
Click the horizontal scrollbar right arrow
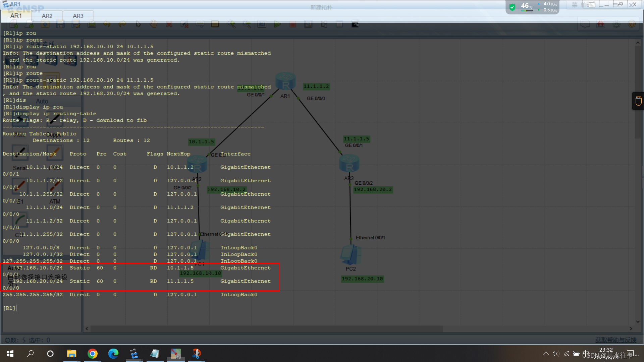[631, 329]
